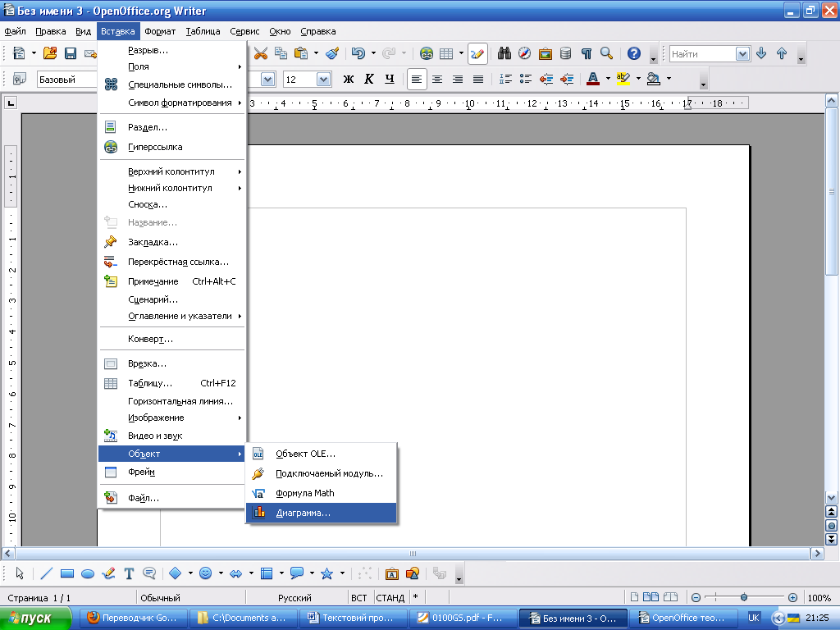This screenshot has width=840, height=630.
Task: Click in the Найти search field
Action: click(703, 53)
